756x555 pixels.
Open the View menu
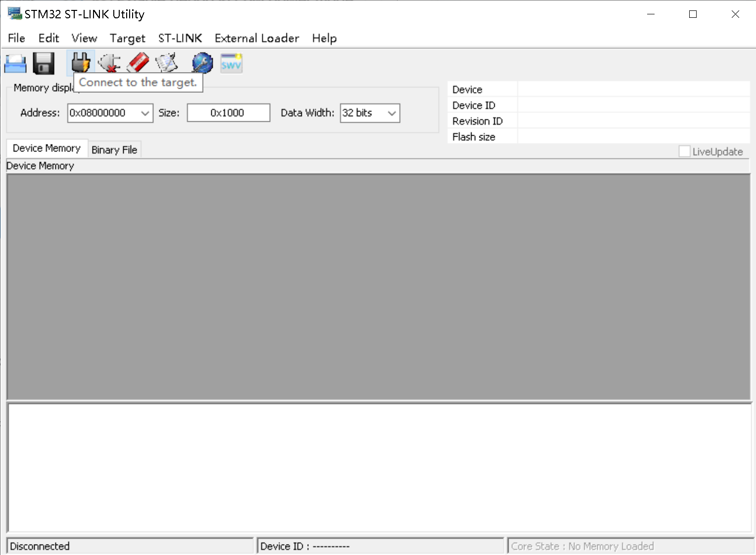pyautogui.click(x=84, y=38)
